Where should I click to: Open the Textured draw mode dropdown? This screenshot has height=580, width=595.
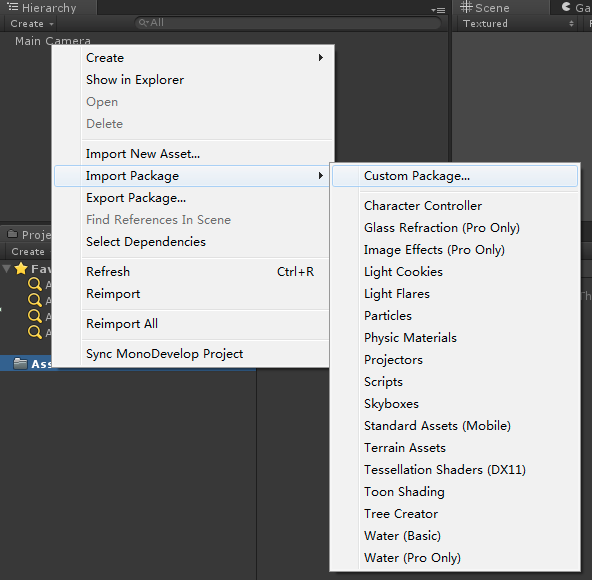pos(518,24)
